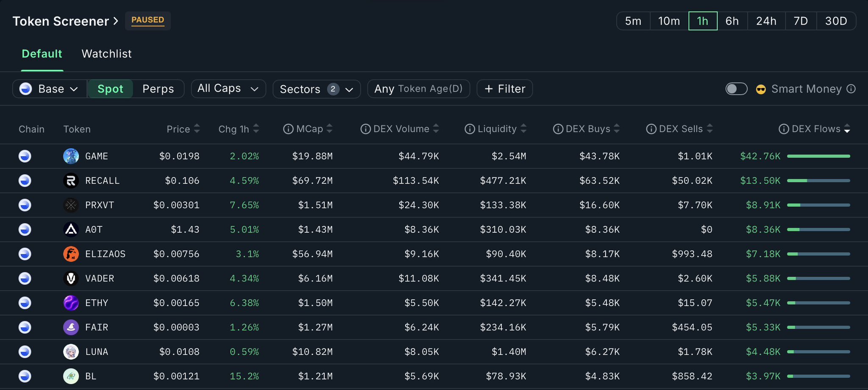This screenshot has width=868, height=390.
Task: Click the RECALL token logo
Action: pos(71,181)
